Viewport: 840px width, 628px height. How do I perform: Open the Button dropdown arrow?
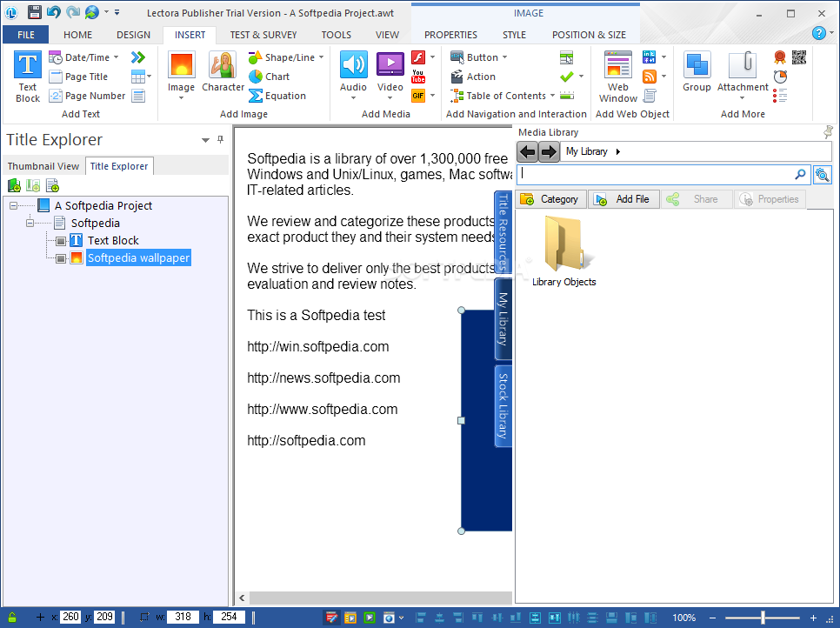click(504, 57)
